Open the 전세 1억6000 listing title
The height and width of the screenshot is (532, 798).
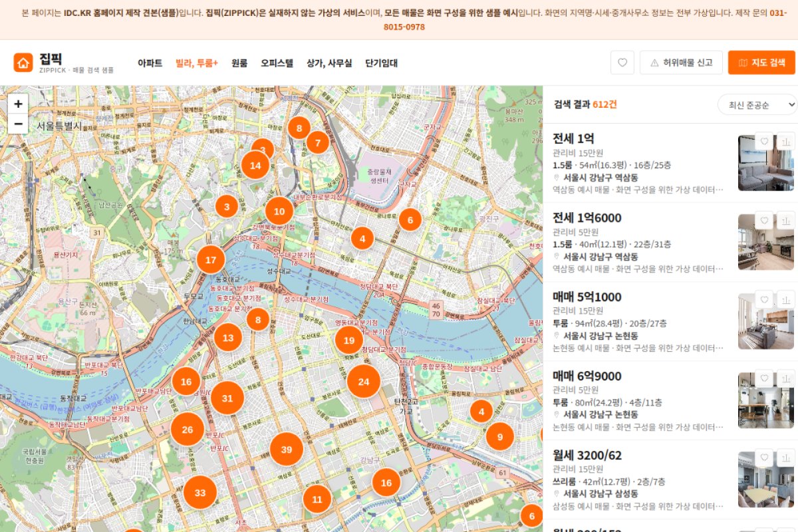coord(587,217)
